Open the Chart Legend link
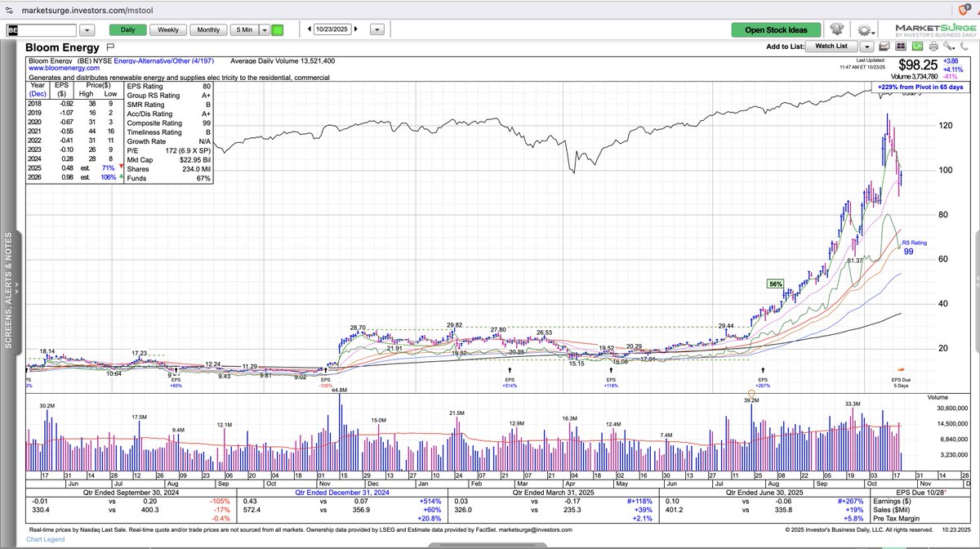980x549 pixels. click(x=44, y=539)
